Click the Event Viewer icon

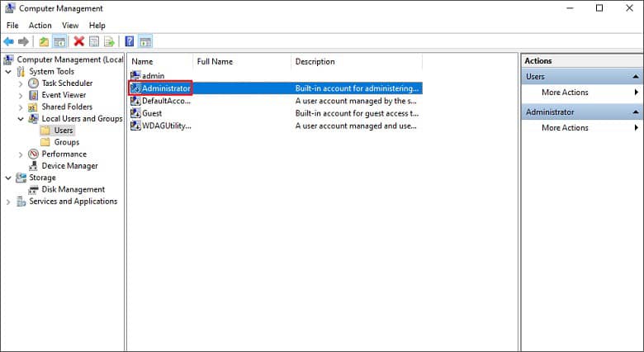coord(33,95)
